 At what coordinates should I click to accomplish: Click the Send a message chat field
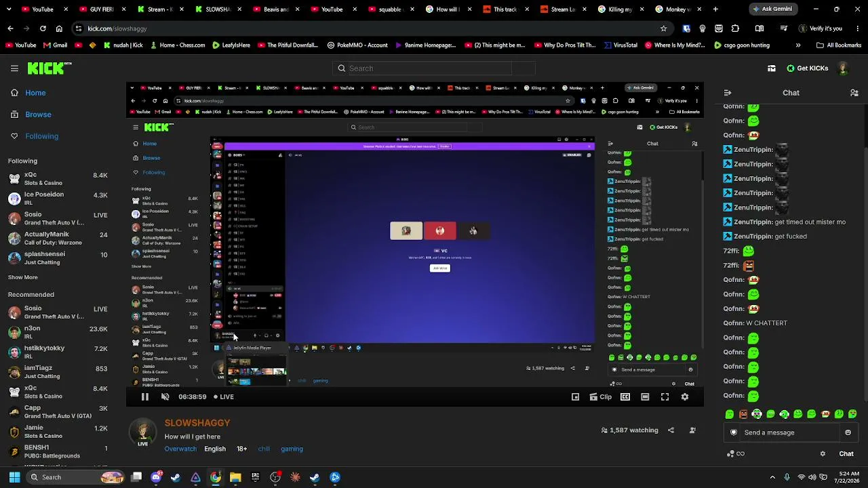(790, 432)
